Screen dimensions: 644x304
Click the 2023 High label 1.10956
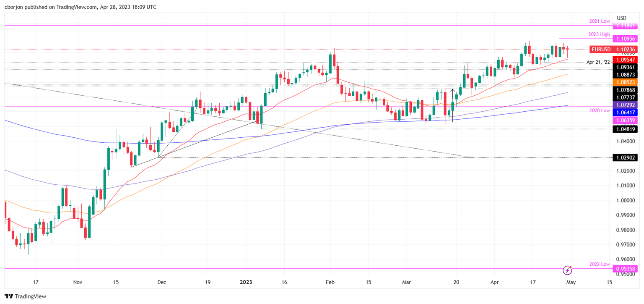coord(625,39)
